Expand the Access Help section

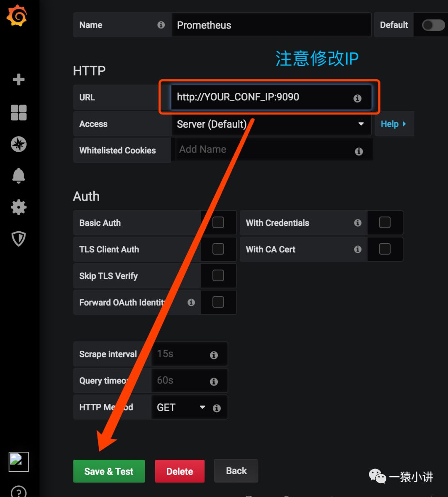(394, 124)
